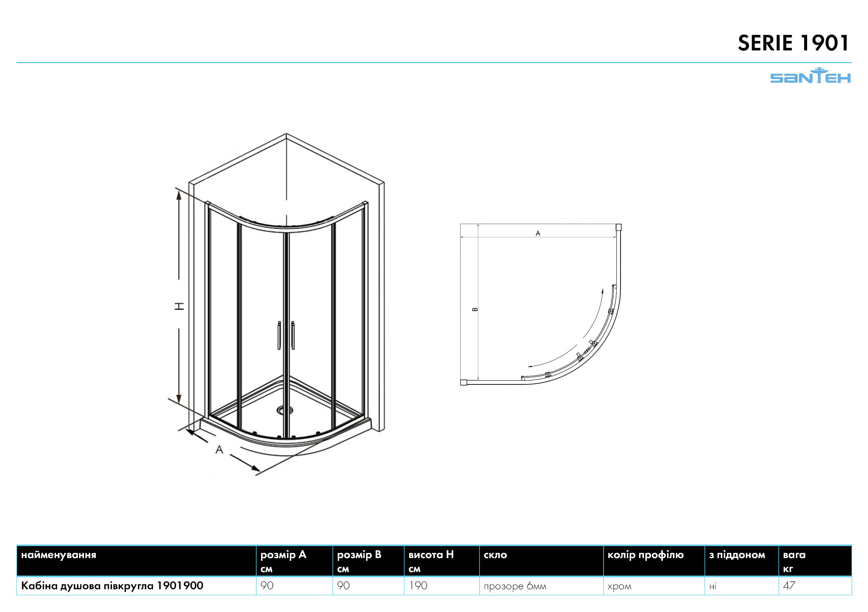Click the height value 190 cell
This screenshot has width=868, height=612.
pos(418,585)
